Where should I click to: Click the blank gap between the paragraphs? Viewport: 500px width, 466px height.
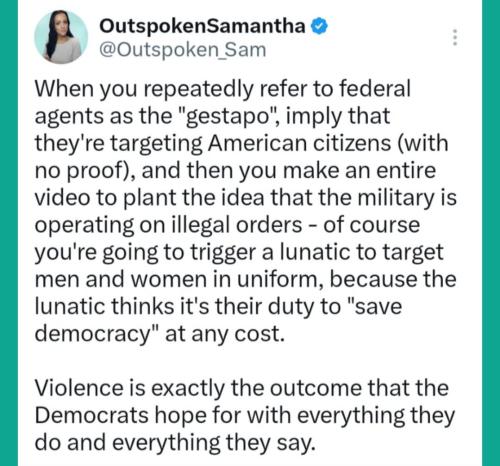tap(245, 361)
